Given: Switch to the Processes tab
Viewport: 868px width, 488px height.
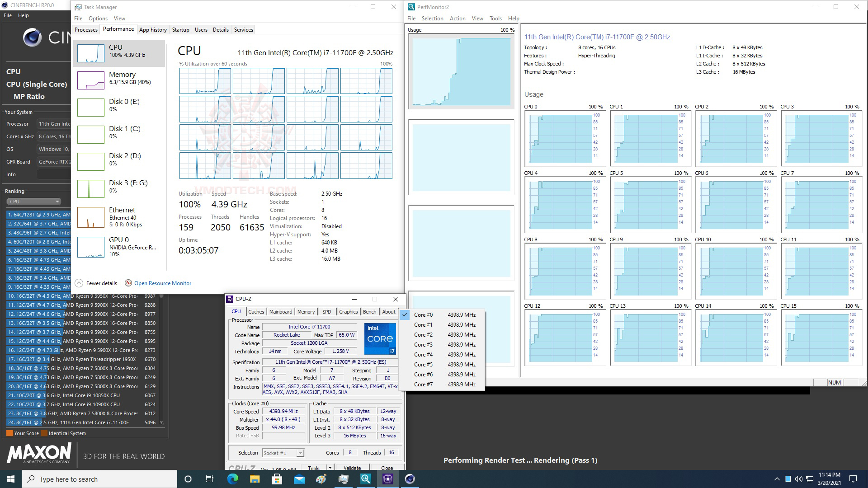Looking at the screenshot, I should tap(86, 30).
